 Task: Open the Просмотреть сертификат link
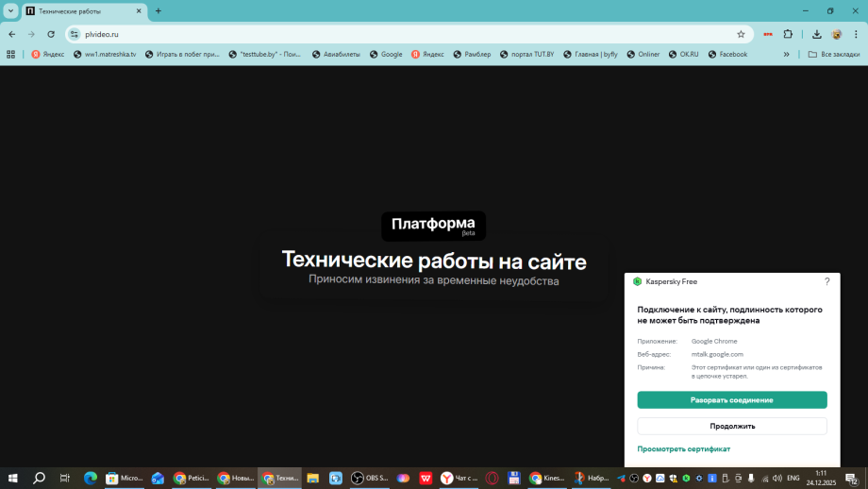(x=683, y=449)
